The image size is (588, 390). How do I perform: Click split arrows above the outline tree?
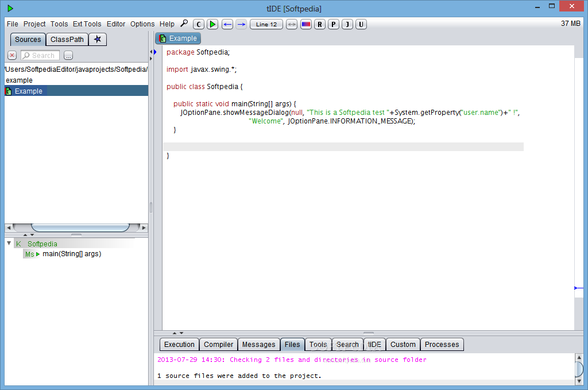coord(29,235)
